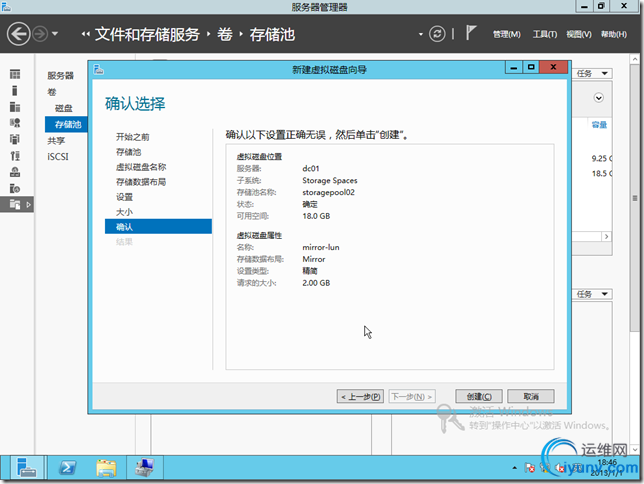Click the Local Server icon in the sidebar
This screenshot has height=484, width=644.
tap(15, 90)
